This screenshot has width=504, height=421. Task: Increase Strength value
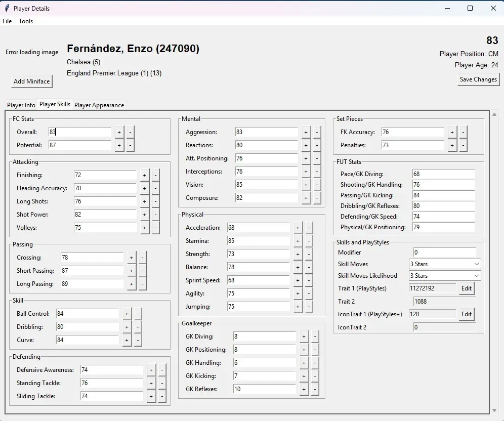point(298,254)
